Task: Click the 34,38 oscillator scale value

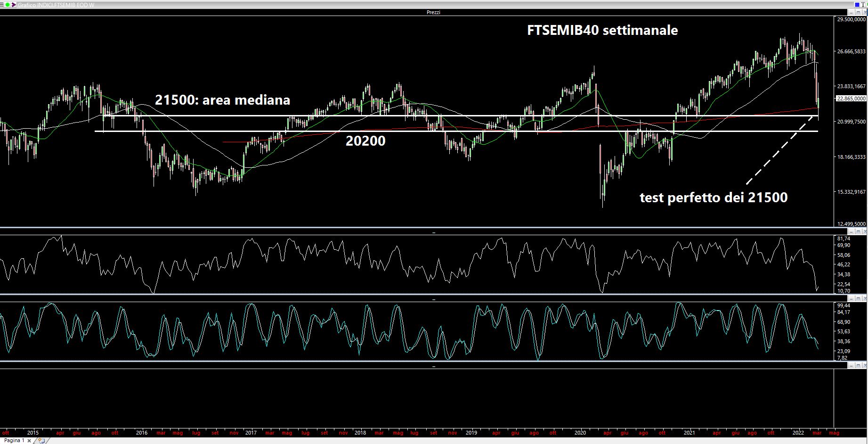Action: pyautogui.click(x=844, y=274)
